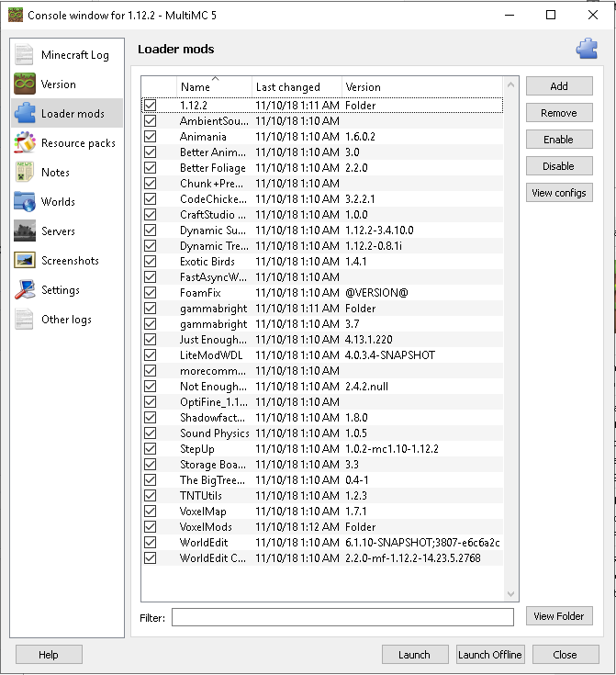Open the Settings tools icon

pyautogui.click(x=25, y=289)
